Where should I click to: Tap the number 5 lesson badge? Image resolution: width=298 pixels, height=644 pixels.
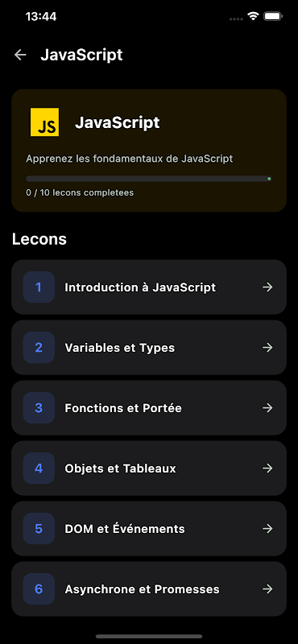[x=39, y=529]
